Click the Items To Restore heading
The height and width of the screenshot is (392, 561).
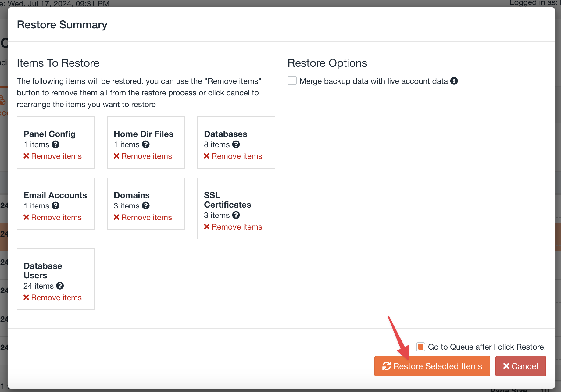tap(58, 63)
